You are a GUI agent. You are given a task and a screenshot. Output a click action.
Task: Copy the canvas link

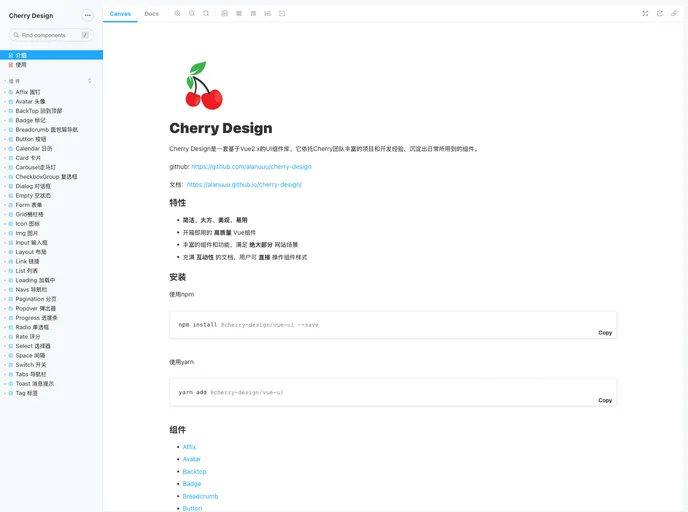point(674,14)
